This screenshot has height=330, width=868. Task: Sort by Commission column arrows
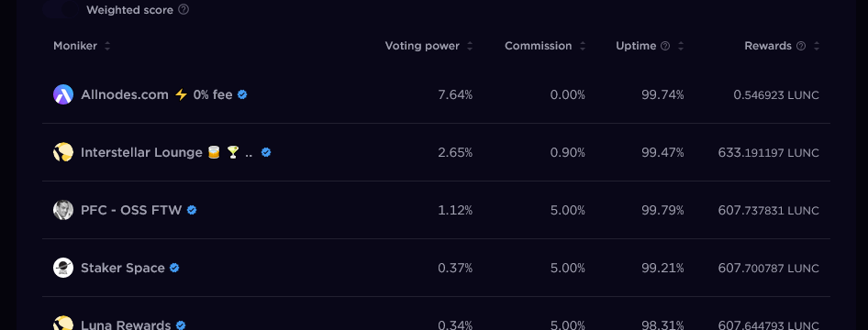(583, 46)
